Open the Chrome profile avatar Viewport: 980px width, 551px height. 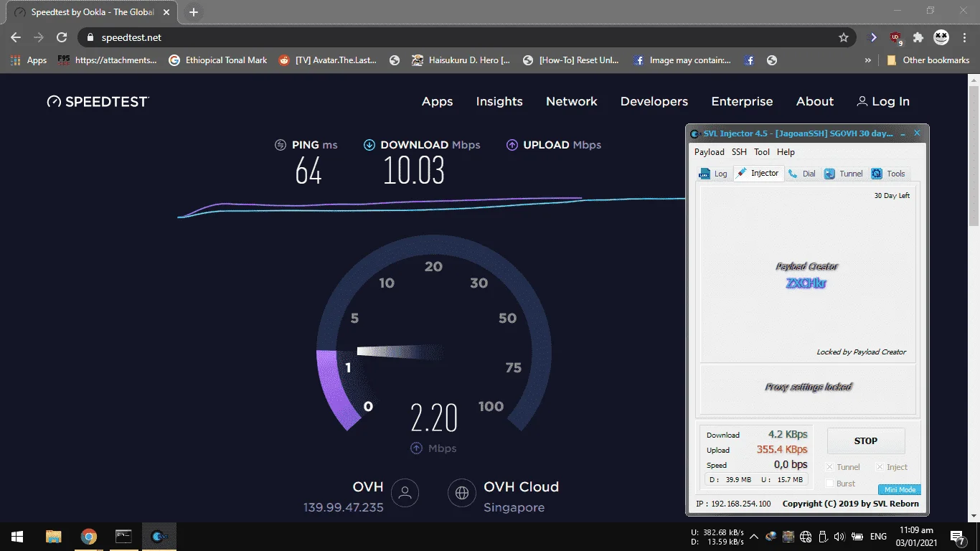point(941,37)
